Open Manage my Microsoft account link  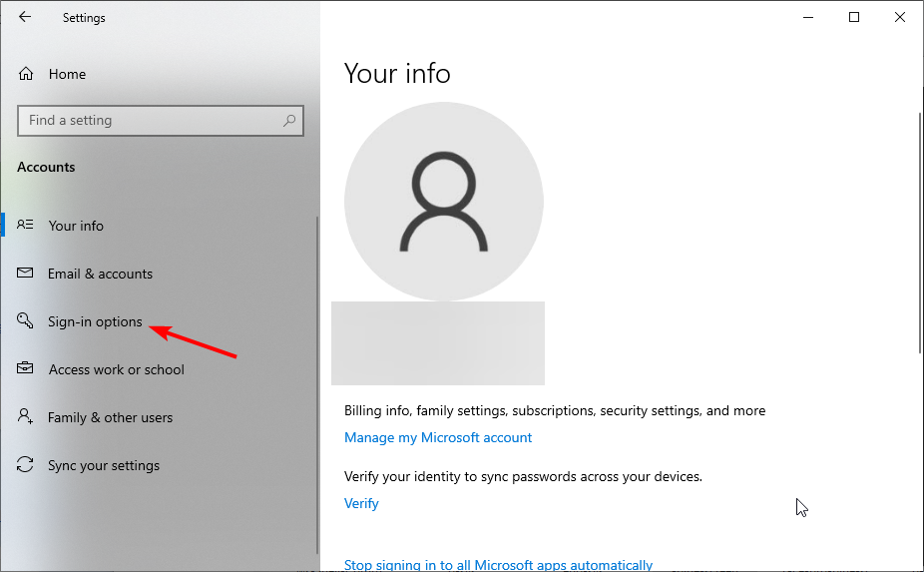(438, 437)
